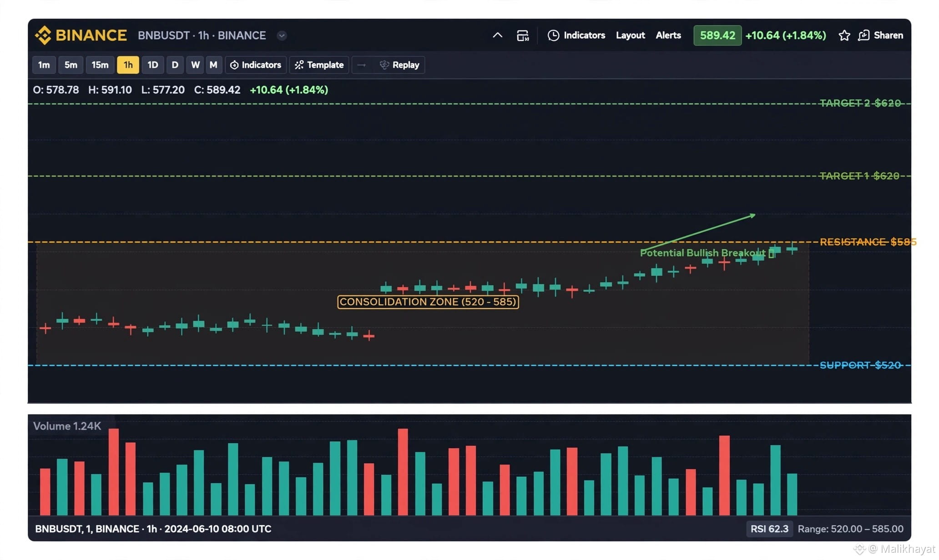Click the Potential Bullish Breakout annotation
This screenshot has width=939, height=560.
pyautogui.click(x=707, y=253)
